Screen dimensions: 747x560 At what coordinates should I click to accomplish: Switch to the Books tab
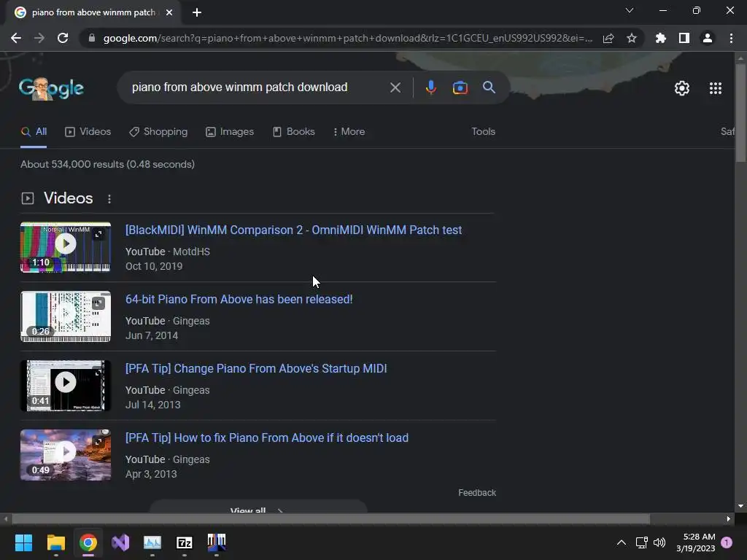click(x=293, y=132)
